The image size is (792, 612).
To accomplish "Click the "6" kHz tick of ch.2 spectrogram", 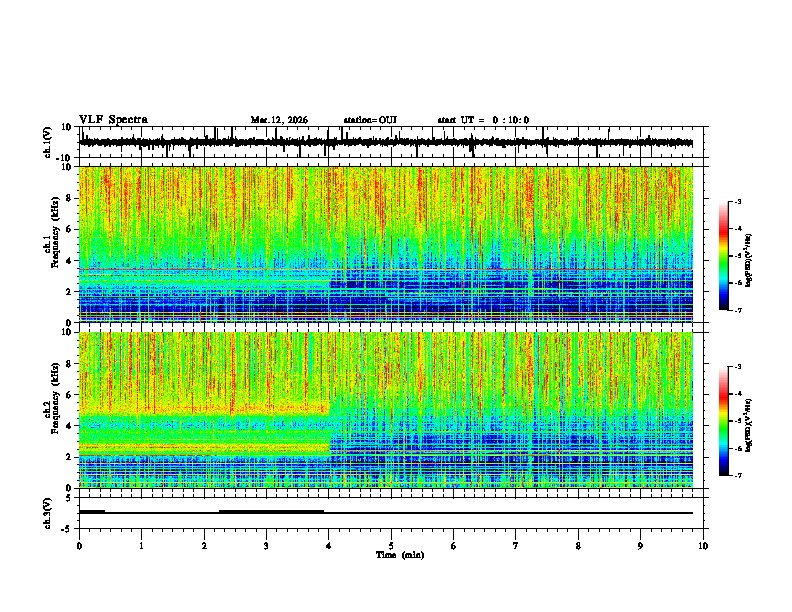I will tap(69, 394).
